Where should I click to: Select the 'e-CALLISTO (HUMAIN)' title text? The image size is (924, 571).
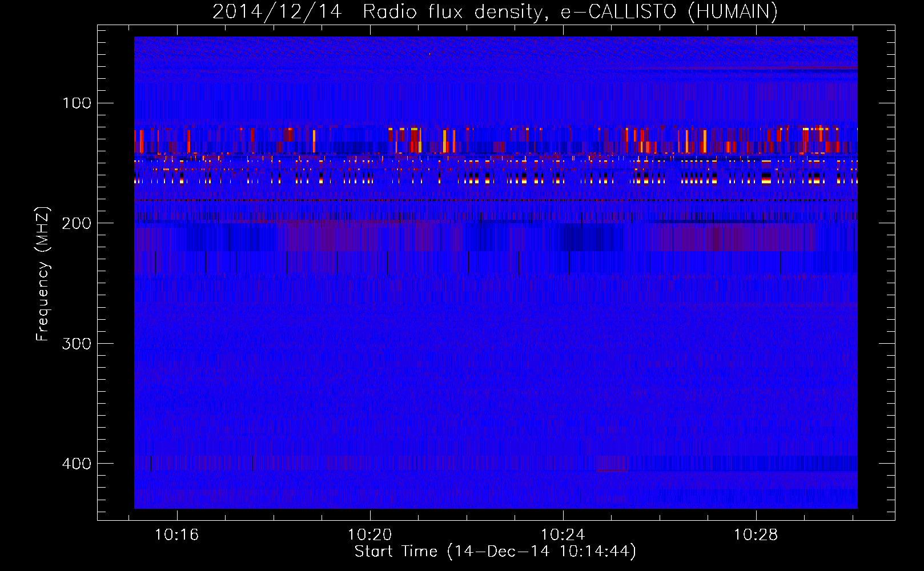tap(669, 11)
